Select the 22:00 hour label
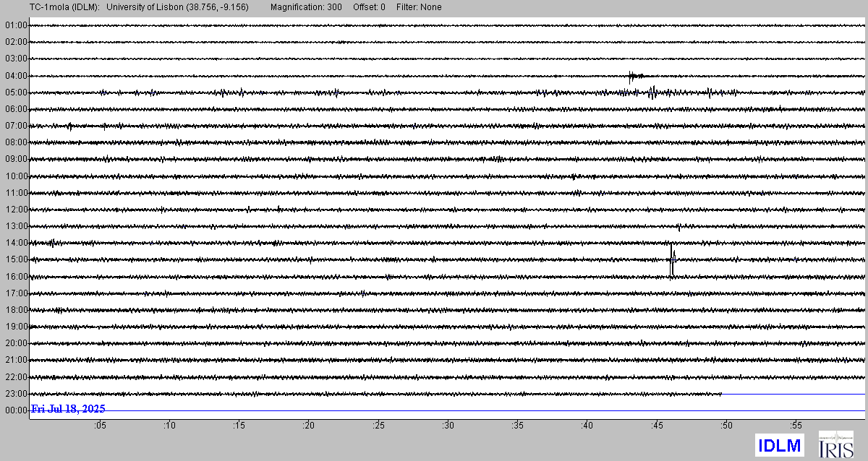Viewport: 868px width, 461px height. click(16, 377)
